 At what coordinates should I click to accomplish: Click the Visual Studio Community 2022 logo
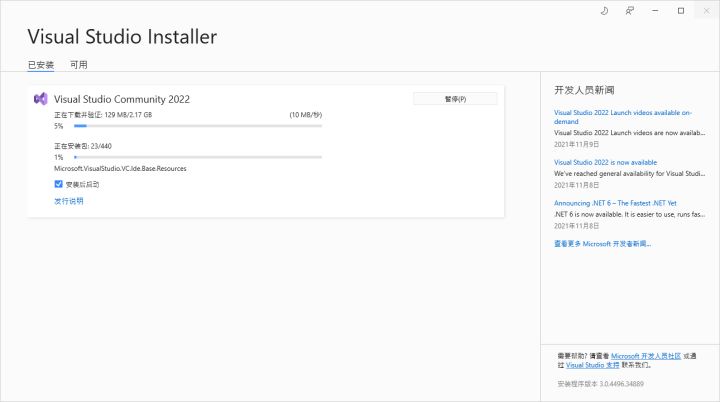click(x=41, y=99)
